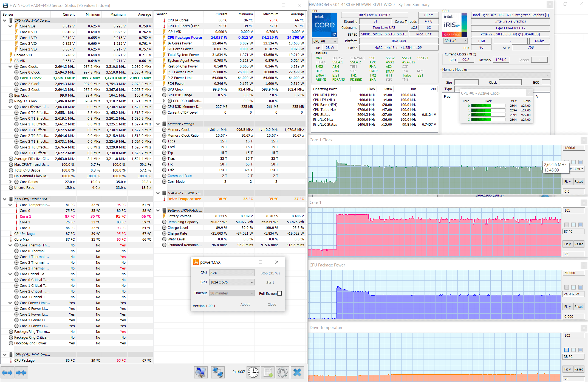Reset elapsed timer with clock icon
Image resolution: width=588 pixels, height=382 pixels.
point(253,372)
